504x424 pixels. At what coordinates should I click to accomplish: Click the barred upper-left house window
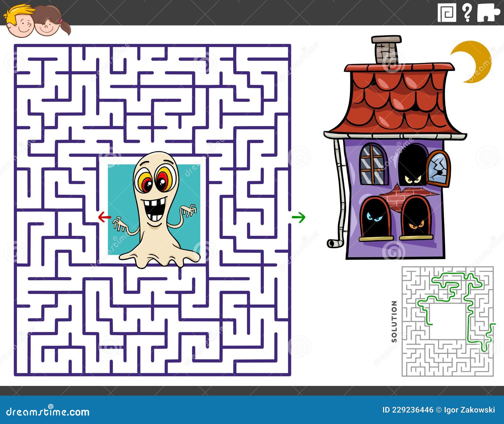coord(374,164)
